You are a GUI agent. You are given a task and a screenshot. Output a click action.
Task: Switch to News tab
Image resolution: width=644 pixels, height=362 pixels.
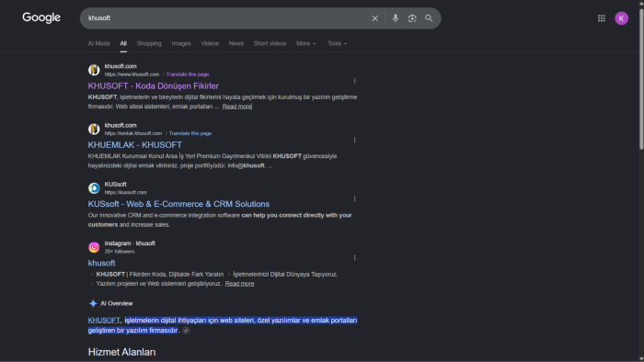pos(236,43)
